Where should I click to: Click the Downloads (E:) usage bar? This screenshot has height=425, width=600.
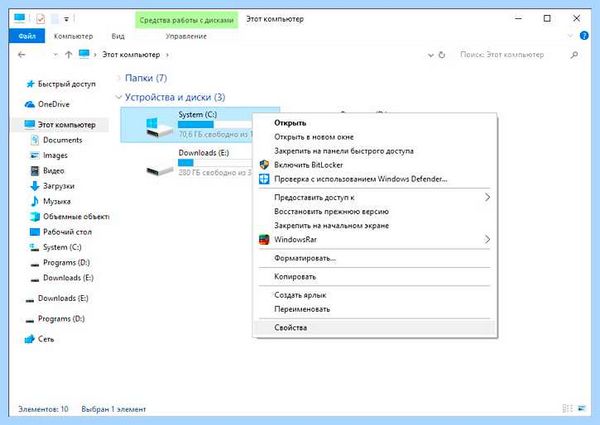pyautogui.click(x=215, y=163)
